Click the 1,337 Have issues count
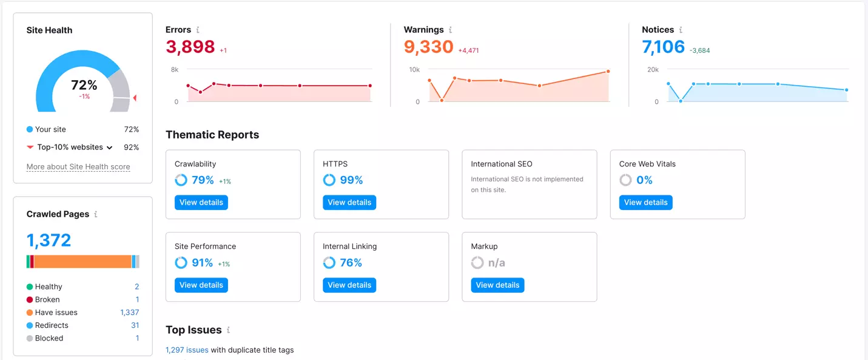The height and width of the screenshot is (360, 868). (x=129, y=313)
